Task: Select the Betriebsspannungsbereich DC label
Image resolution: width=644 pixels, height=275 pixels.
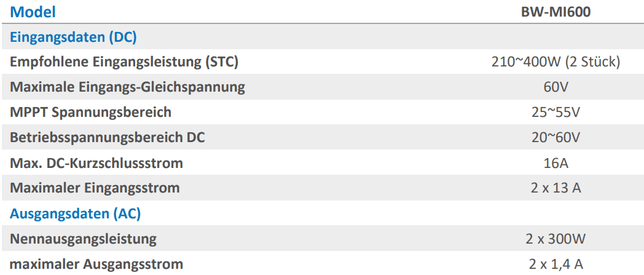Action: [107, 138]
